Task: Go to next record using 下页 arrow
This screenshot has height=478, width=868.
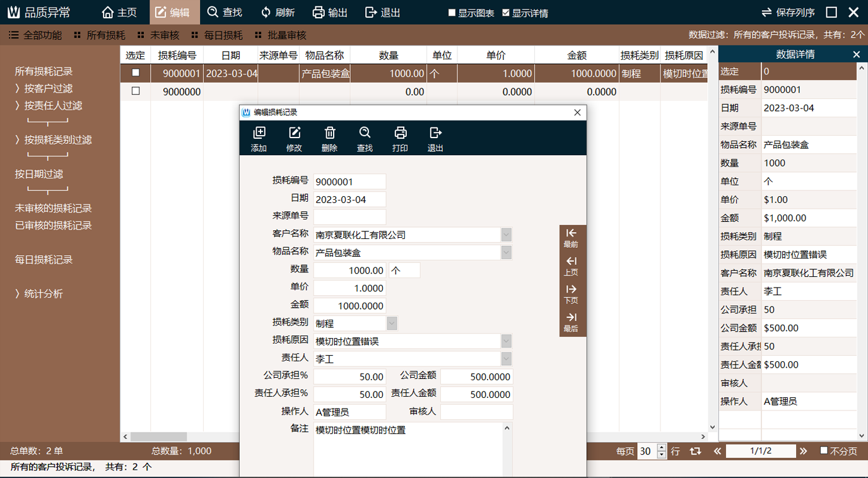Action: pos(571,294)
